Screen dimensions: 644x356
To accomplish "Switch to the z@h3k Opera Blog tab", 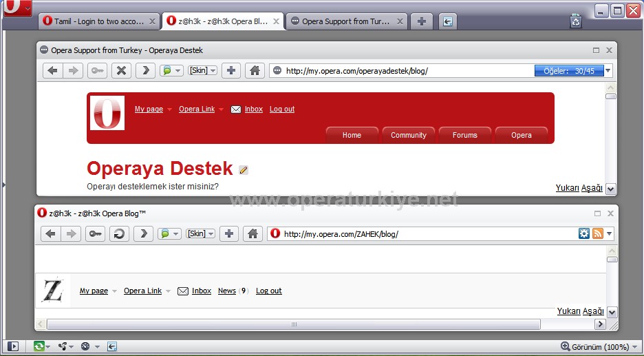I will [x=223, y=21].
